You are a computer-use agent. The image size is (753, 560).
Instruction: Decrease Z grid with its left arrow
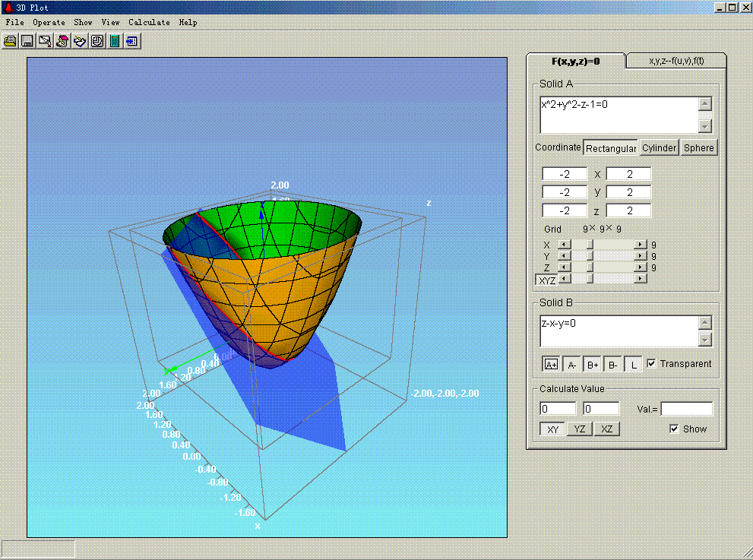pos(565,267)
